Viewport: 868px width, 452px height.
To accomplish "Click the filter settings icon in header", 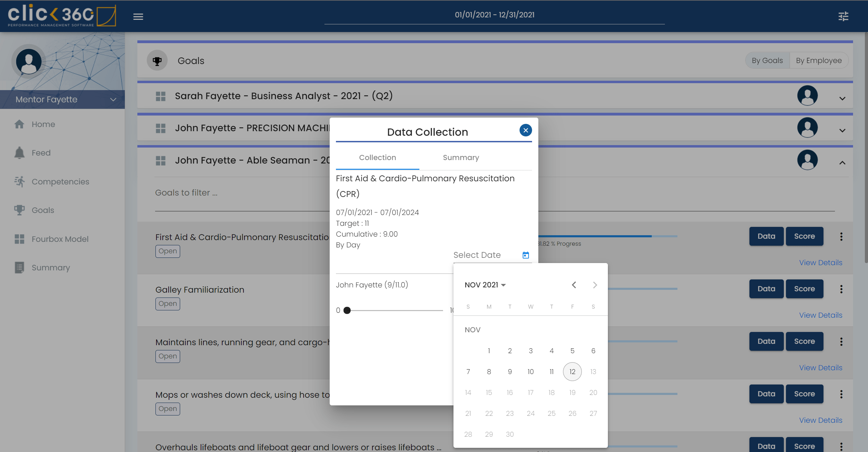I will point(843,16).
